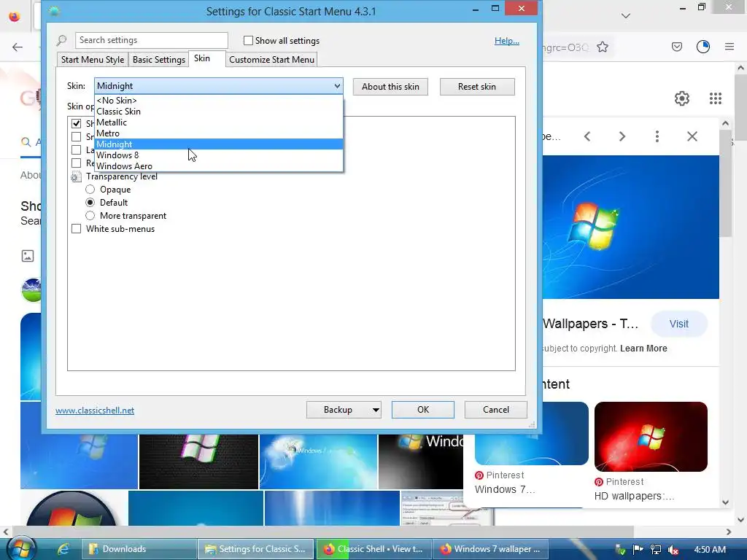
Task: Click the Firefox bookmark star icon
Action: [603, 47]
